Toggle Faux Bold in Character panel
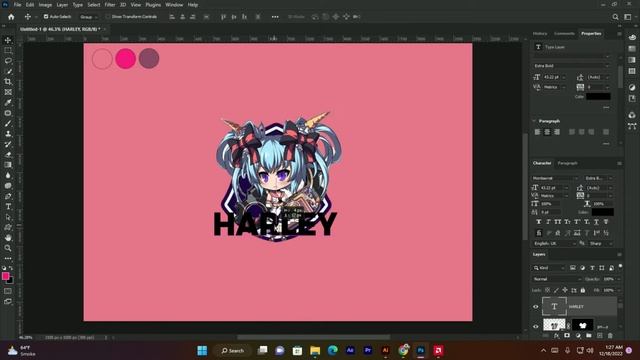The image size is (640, 360). click(x=538, y=222)
